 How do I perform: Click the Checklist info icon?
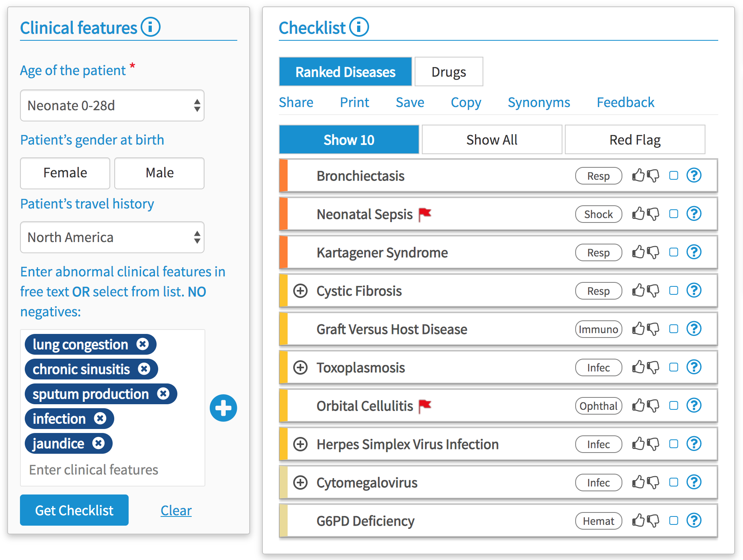(359, 27)
